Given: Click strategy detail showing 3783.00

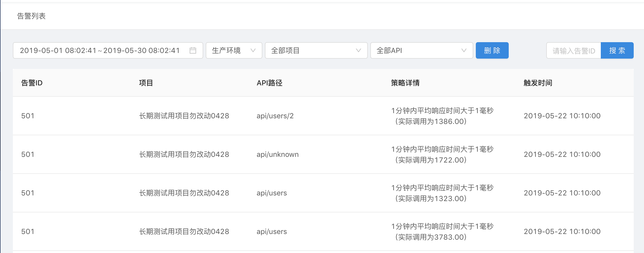Looking at the screenshot, I should tap(442, 232).
